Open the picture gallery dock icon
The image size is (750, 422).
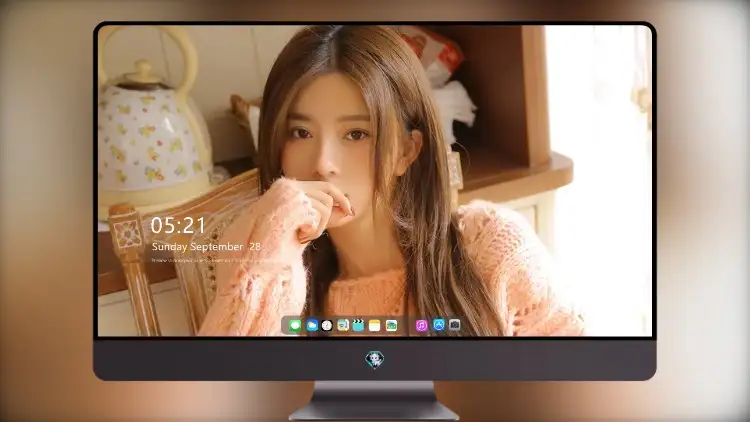tap(391, 326)
